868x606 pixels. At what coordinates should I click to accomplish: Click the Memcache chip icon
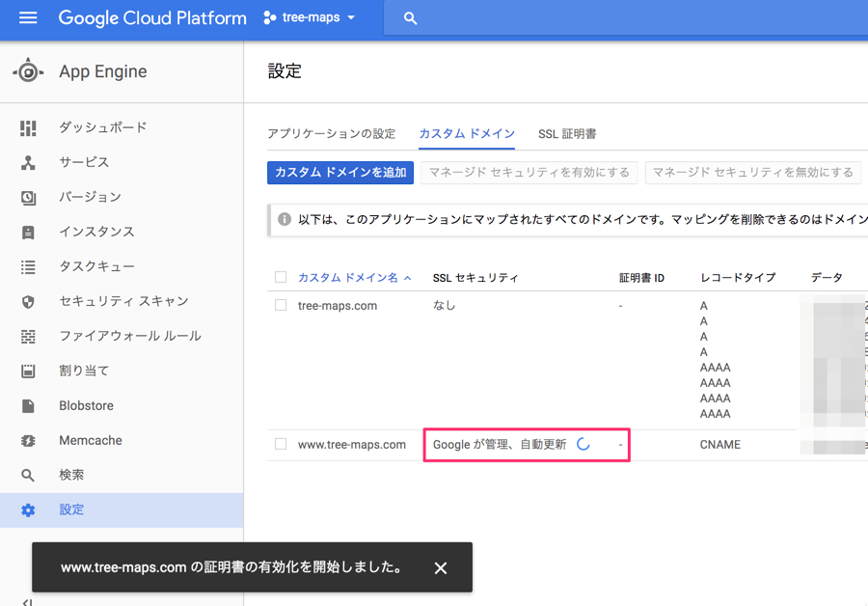tap(28, 441)
